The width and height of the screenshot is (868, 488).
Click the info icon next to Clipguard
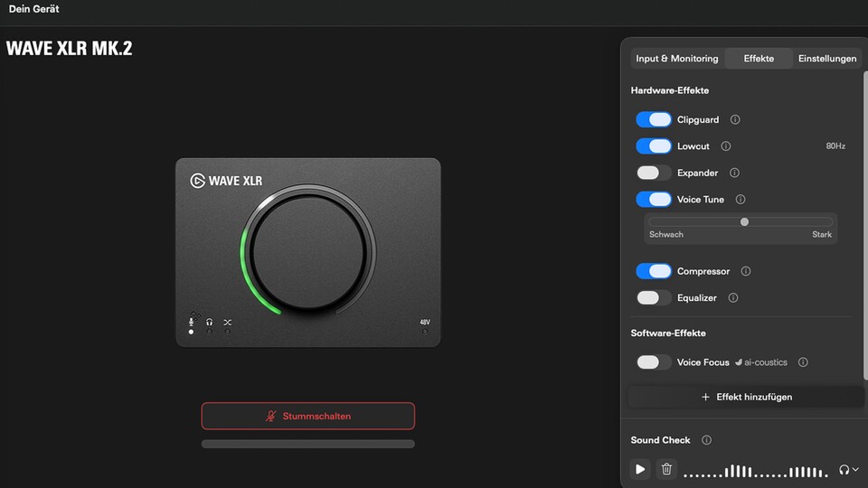(735, 119)
